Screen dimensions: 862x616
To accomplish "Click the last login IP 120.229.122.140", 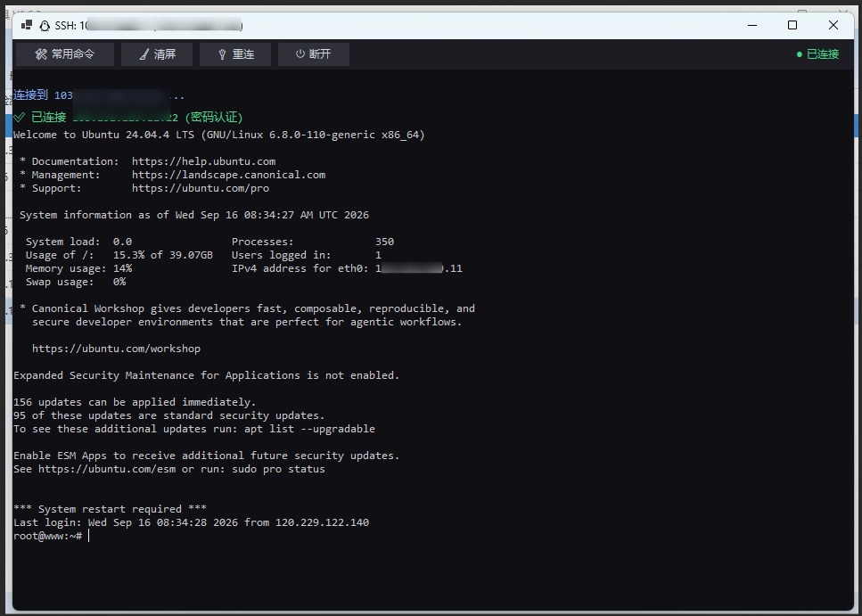I will tap(322, 522).
